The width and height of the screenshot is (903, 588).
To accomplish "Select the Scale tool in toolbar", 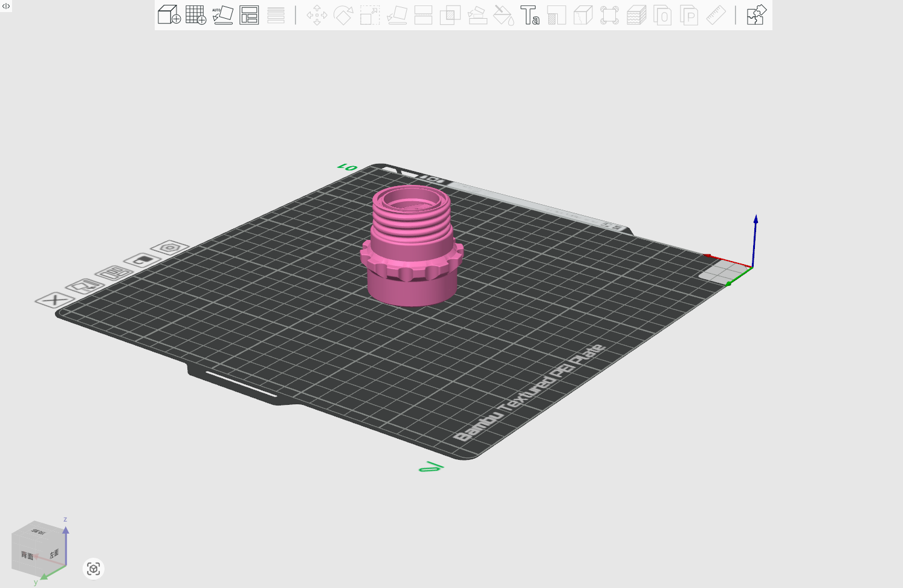I will tap(370, 15).
